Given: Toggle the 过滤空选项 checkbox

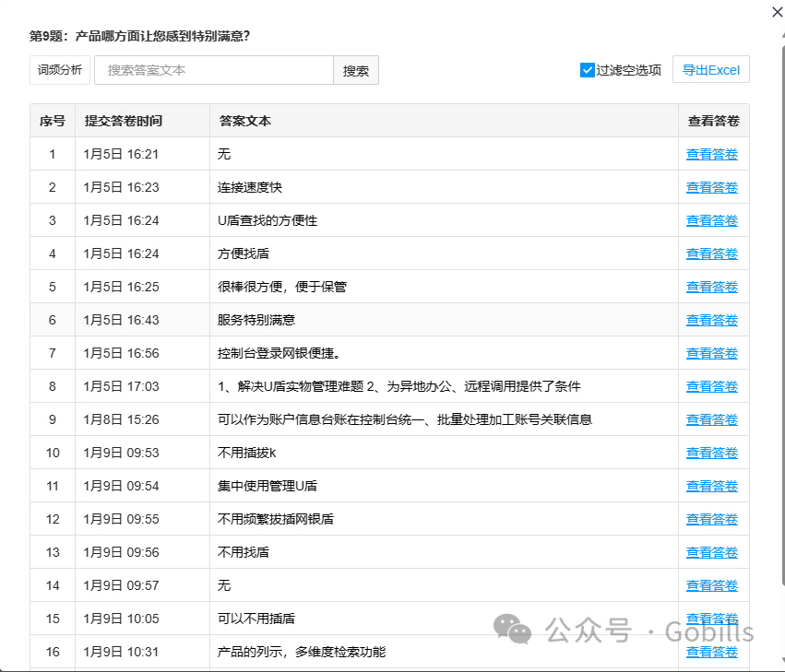Looking at the screenshot, I should (588, 70).
